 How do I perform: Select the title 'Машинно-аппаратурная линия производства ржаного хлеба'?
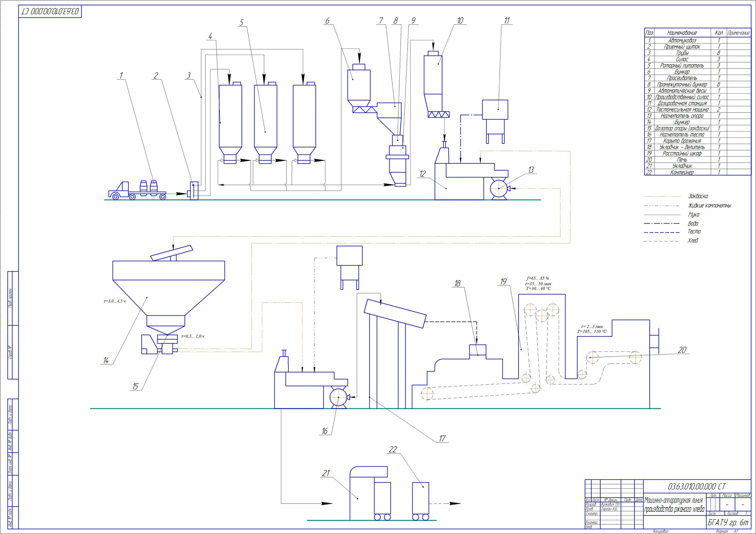674,504
